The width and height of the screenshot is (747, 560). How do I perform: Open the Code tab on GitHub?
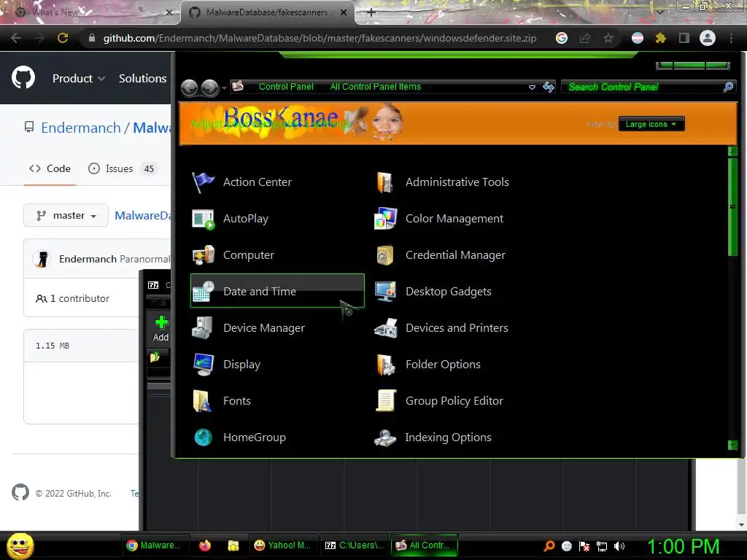[50, 168]
